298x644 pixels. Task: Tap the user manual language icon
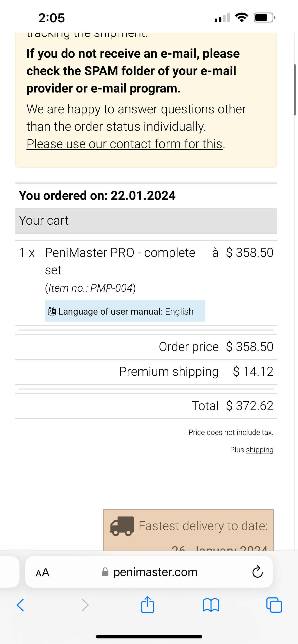(x=52, y=311)
